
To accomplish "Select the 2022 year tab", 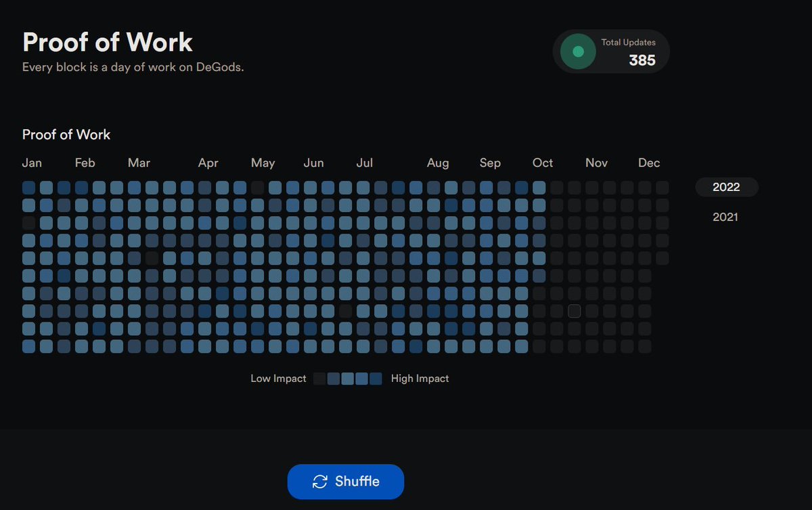I will pos(727,187).
